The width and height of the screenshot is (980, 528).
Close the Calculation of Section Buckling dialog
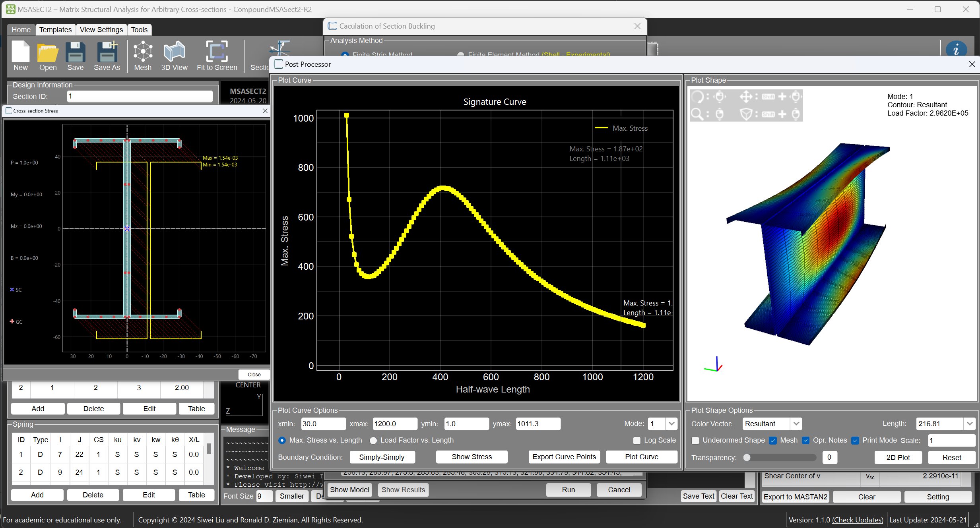point(637,26)
